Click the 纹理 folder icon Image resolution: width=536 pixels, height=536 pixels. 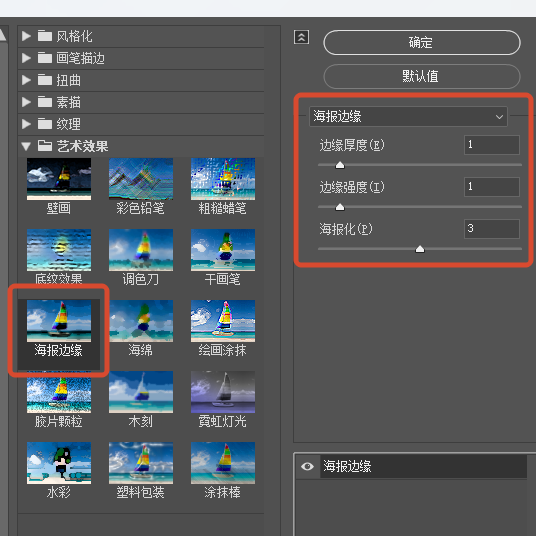[x=45, y=124]
